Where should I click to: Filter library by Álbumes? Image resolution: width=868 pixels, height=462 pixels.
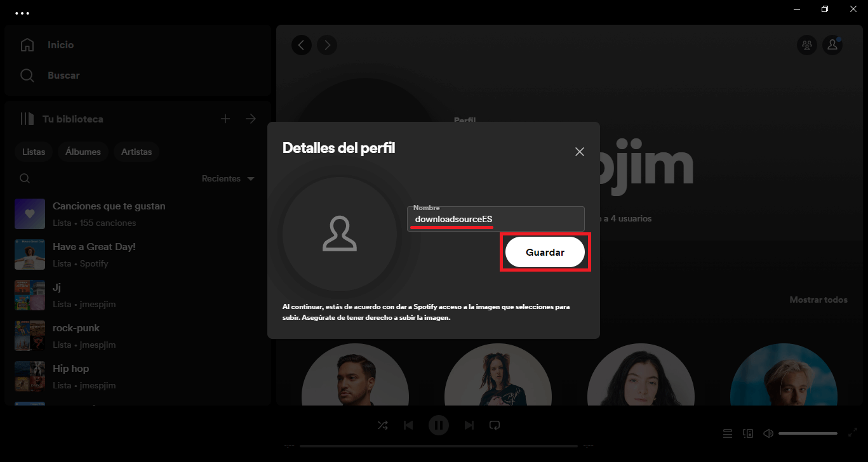[83, 152]
